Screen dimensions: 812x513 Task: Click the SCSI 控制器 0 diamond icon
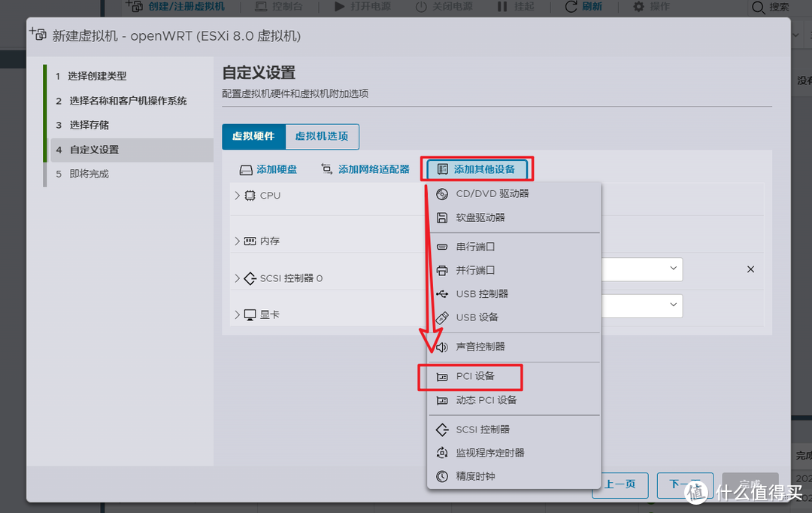coord(250,278)
